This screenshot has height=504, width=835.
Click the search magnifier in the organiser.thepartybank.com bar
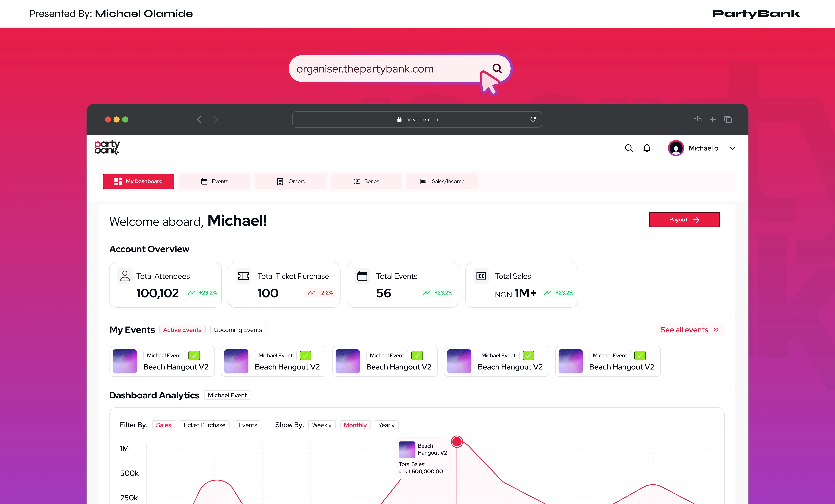[497, 68]
